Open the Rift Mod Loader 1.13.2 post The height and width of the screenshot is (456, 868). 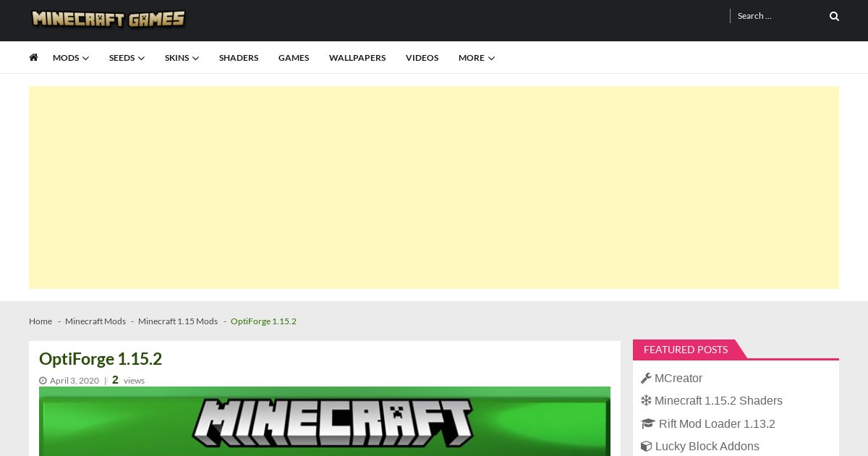717,423
